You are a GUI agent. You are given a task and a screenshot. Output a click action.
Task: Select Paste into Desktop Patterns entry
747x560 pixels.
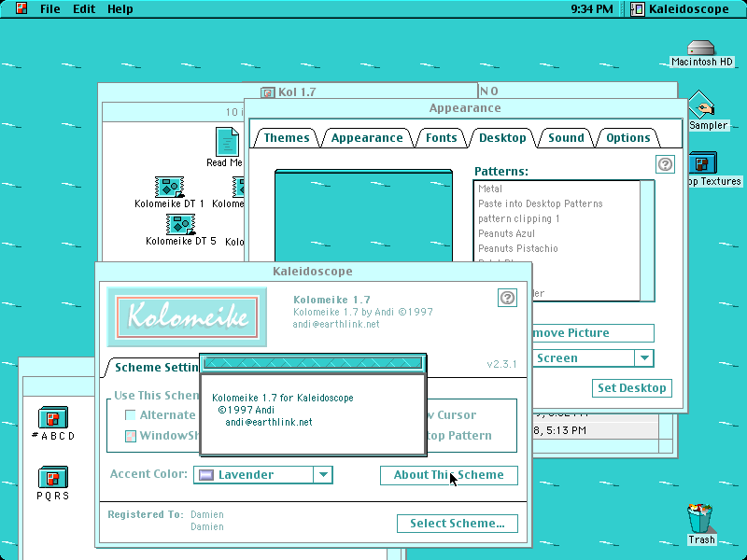(557, 203)
